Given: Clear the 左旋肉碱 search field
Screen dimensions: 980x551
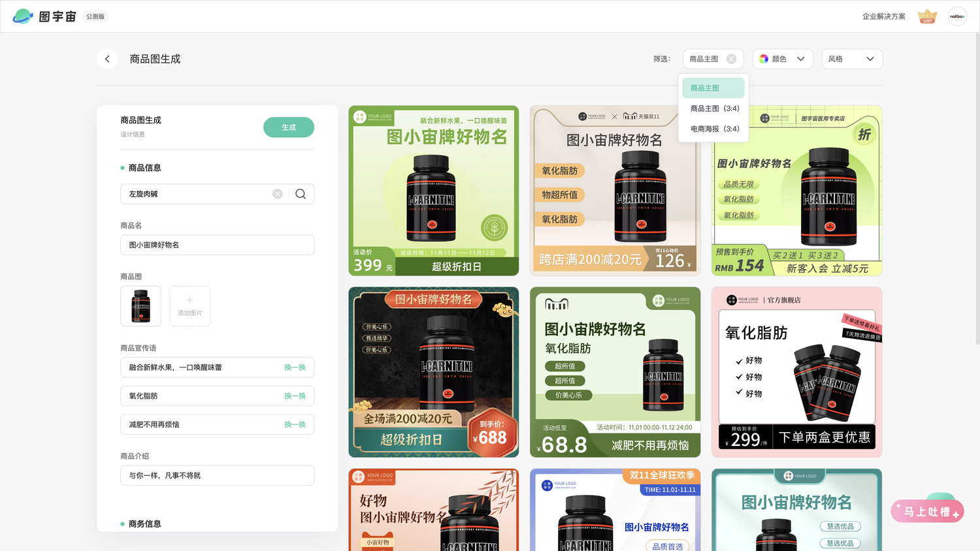Looking at the screenshot, I should point(278,194).
